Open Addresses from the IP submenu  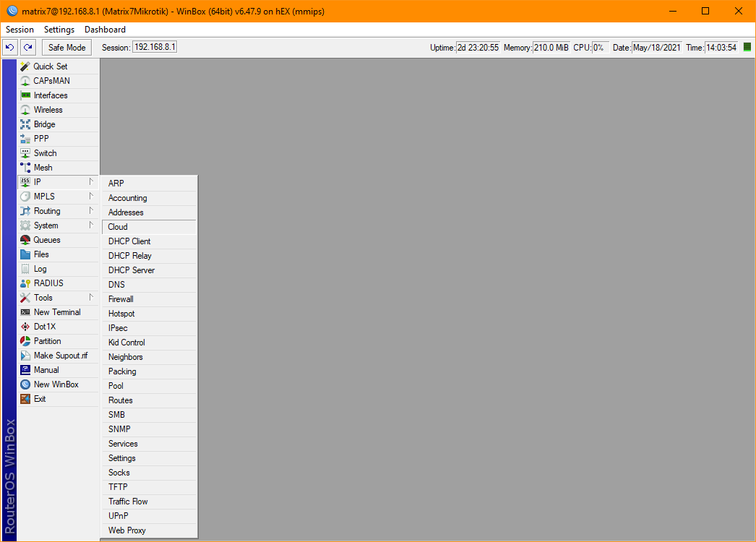click(x=149, y=212)
